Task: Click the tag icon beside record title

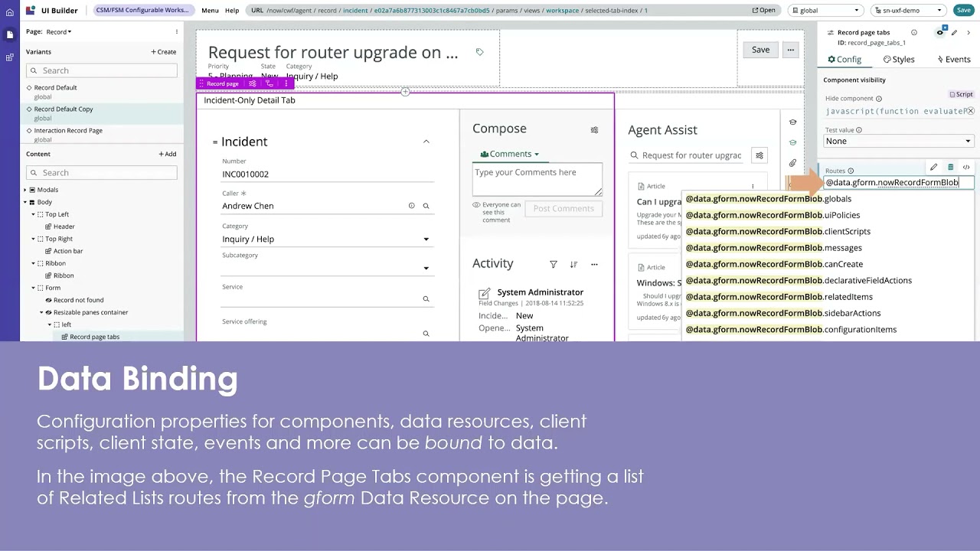Action: point(479,52)
